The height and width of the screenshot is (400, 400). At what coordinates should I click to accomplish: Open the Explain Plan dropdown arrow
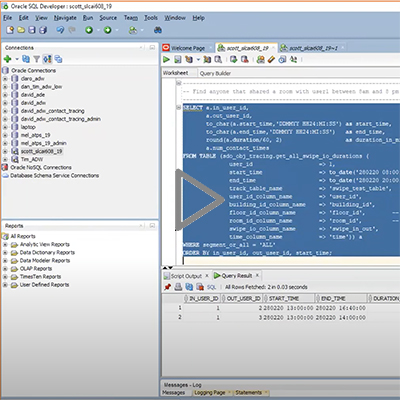(x=198, y=60)
